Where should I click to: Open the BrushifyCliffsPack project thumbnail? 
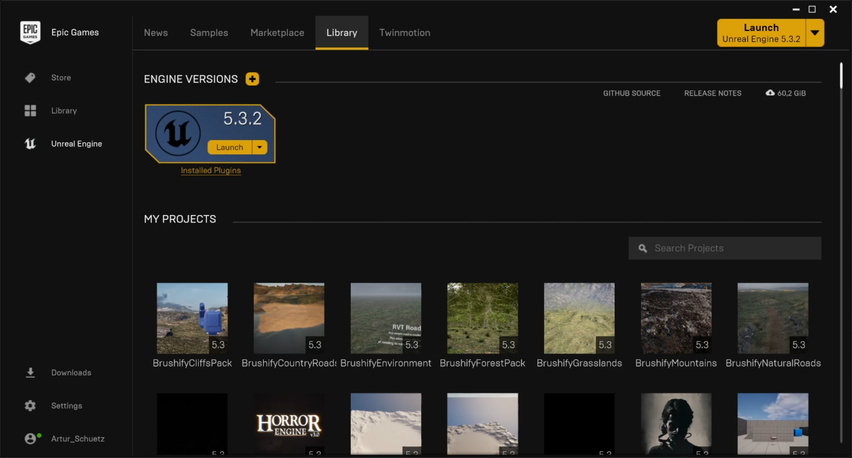click(192, 318)
